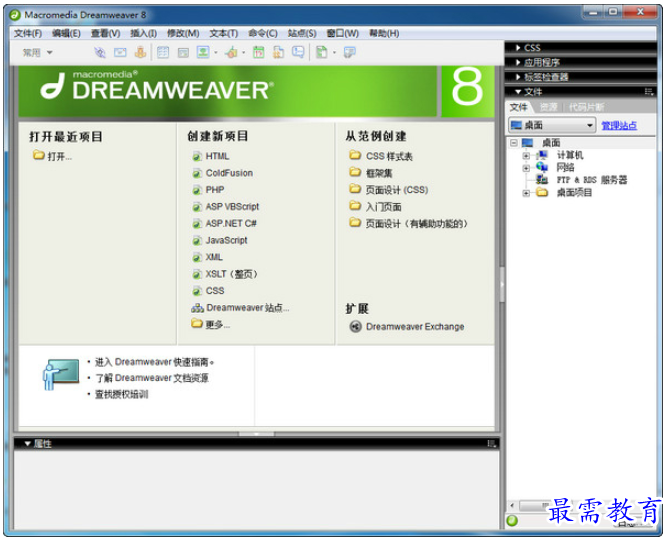The image size is (670, 542).
Task: Open the 编辑(E) menu
Action: pyautogui.click(x=66, y=33)
